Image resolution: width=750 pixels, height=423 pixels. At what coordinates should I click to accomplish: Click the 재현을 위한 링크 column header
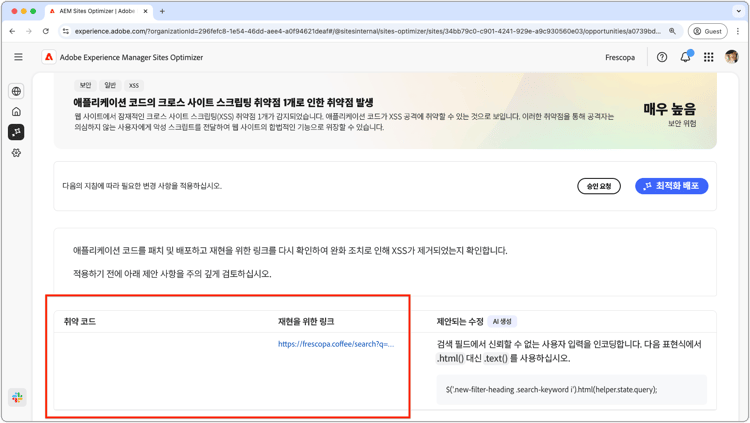[306, 322]
